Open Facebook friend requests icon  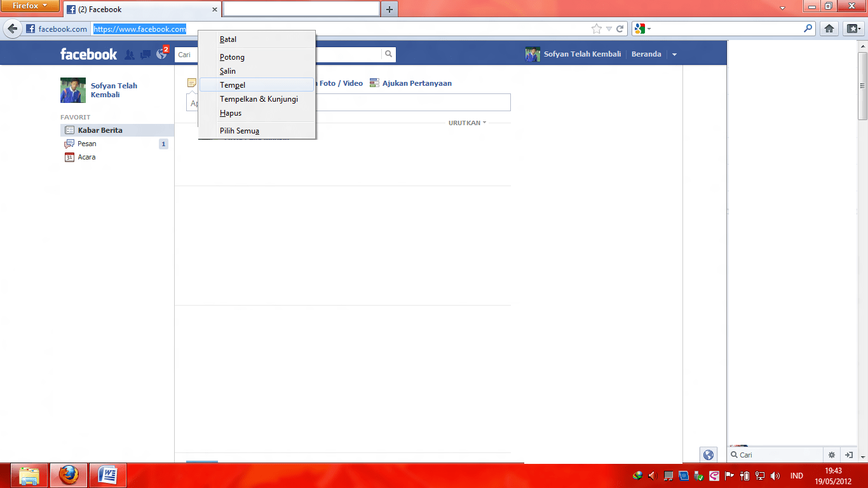point(130,55)
